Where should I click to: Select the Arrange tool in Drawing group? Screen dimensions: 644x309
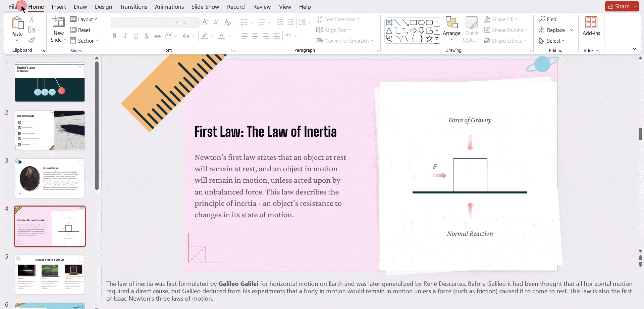(x=451, y=29)
